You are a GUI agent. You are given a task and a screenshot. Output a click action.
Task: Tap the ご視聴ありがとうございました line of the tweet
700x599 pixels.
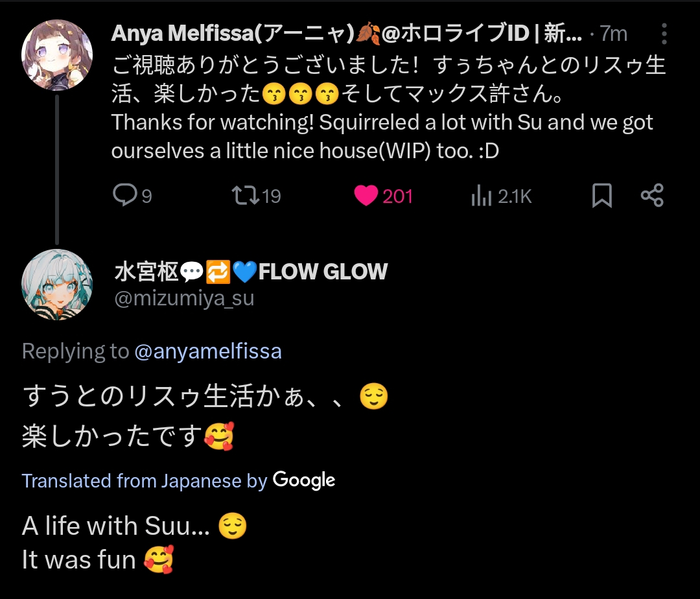pos(389,65)
